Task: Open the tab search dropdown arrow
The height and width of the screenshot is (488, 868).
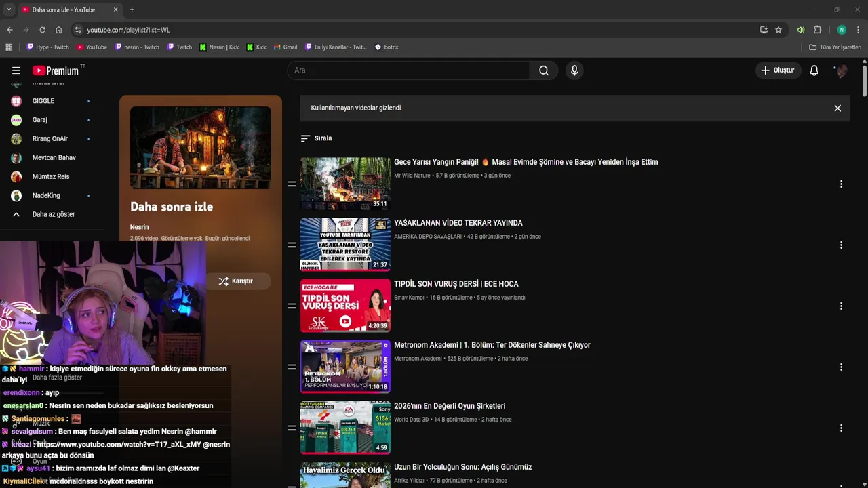Action: click(9, 9)
